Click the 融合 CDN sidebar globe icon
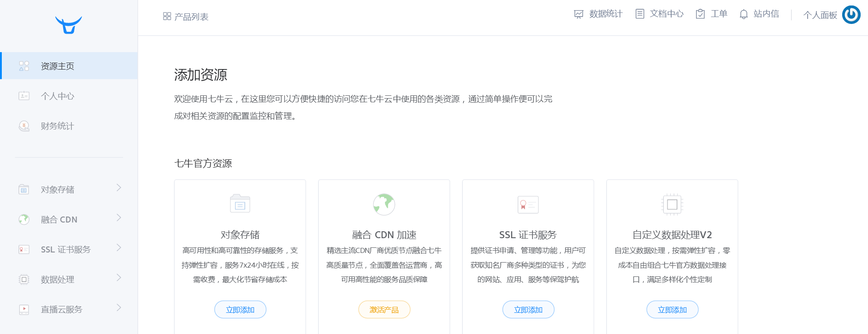This screenshot has height=334, width=868. 24,219
